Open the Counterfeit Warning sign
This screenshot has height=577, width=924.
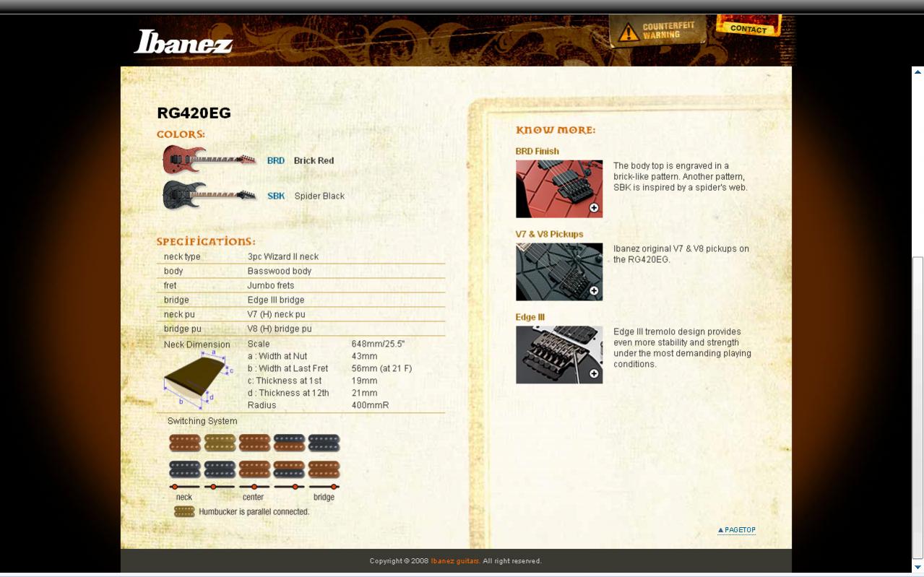[x=659, y=31]
